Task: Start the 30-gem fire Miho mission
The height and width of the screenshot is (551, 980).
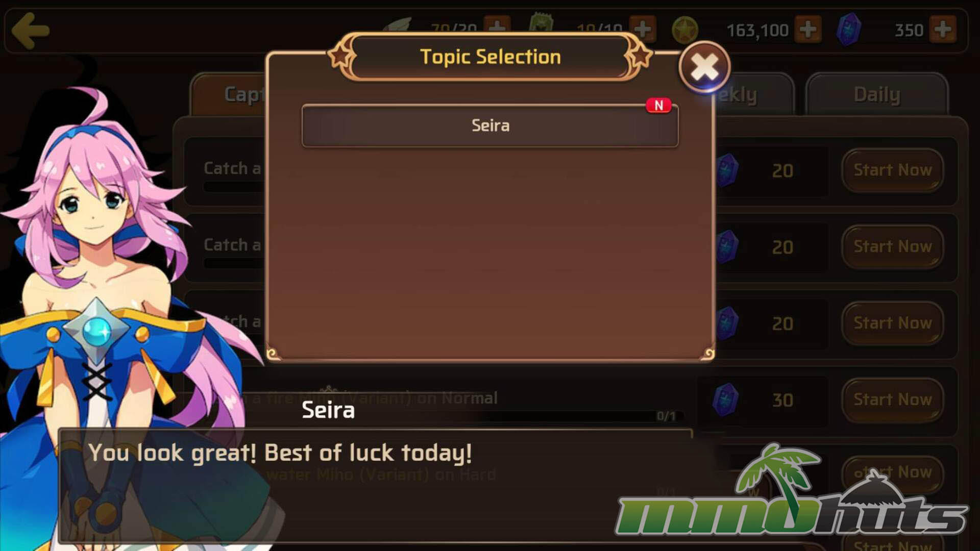Action: (x=892, y=400)
